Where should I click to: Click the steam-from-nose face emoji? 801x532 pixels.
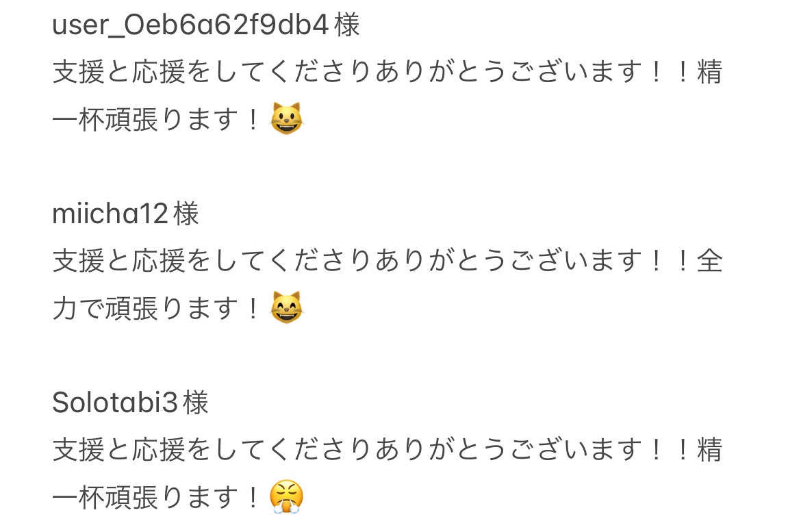[x=286, y=497]
